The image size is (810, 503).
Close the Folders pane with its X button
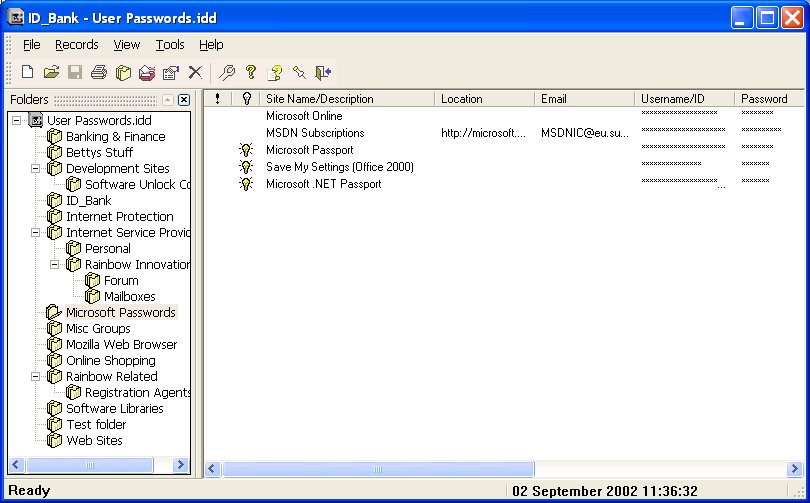click(184, 100)
